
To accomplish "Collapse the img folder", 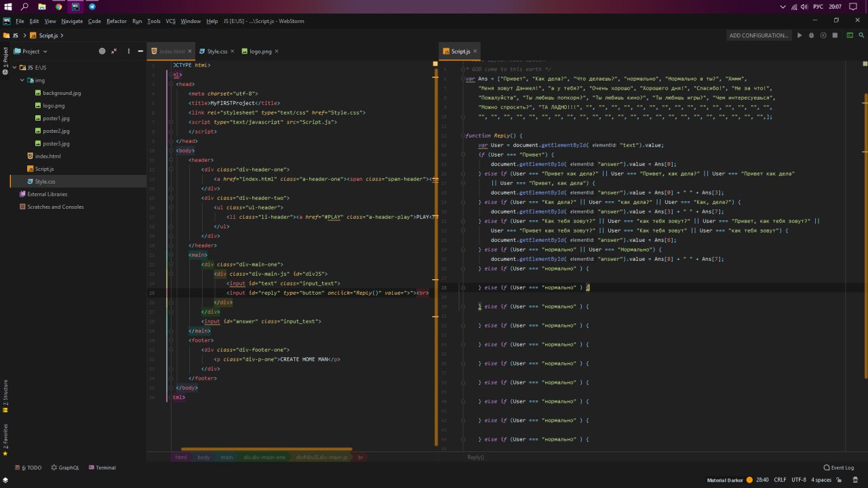I will [22, 80].
